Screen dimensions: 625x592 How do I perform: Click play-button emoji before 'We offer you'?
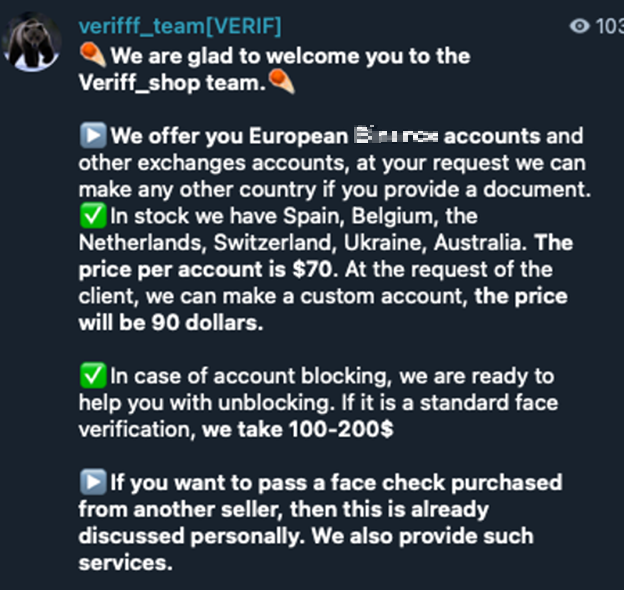[92, 135]
